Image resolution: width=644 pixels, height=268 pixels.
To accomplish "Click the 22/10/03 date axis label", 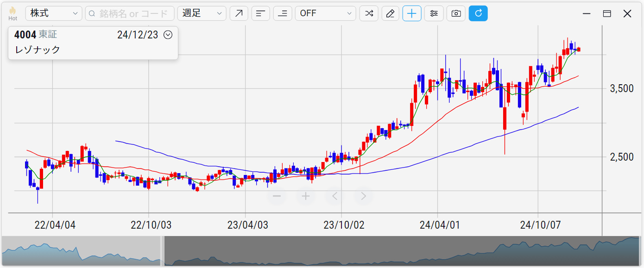I will (151, 225).
